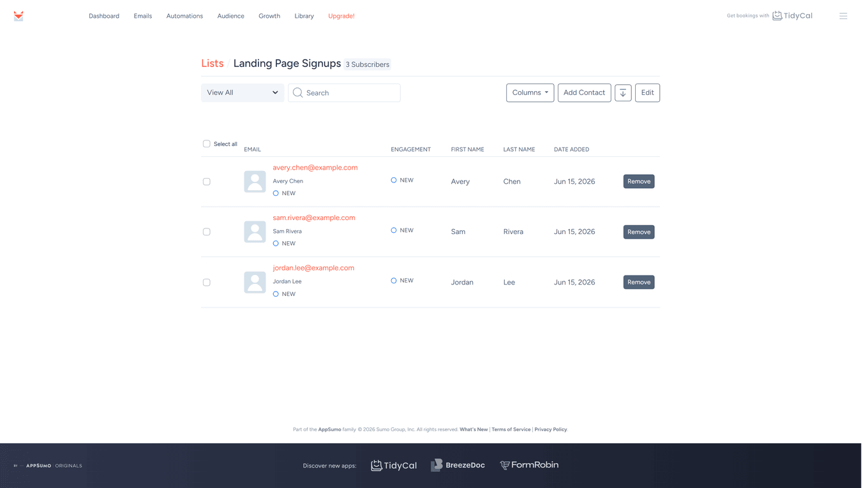
Task: Expand the Columns dropdown
Action: coord(530,92)
